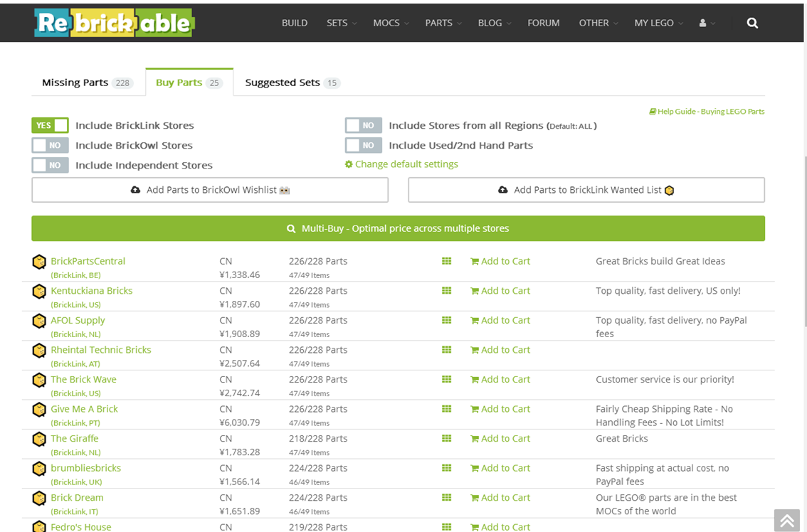This screenshot has width=807, height=532.
Task: Open the FORUM nav item
Action: tap(544, 23)
